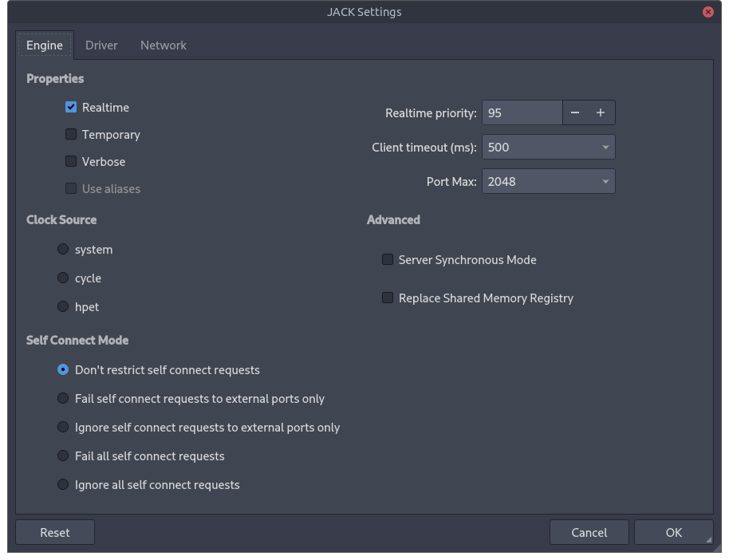Select Fail all self connect requests
729x560 pixels.
click(x=63, y=456)
